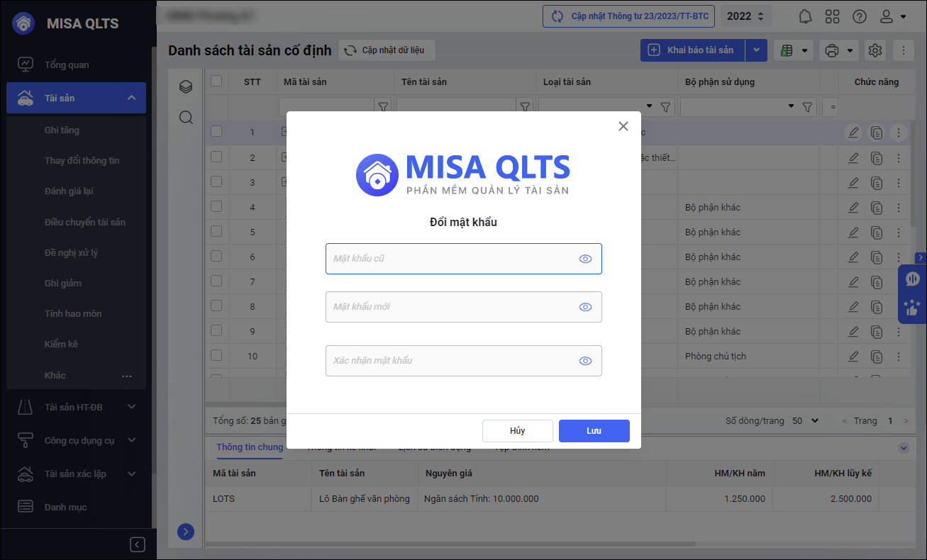
Task: Save the new password with Lưu
Action: (594, 431)
